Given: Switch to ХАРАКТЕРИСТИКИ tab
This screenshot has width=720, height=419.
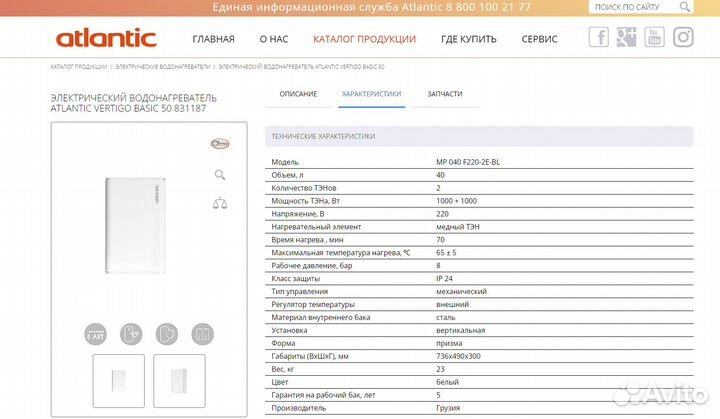Looking at the screenshot, I should click(371, 94).
